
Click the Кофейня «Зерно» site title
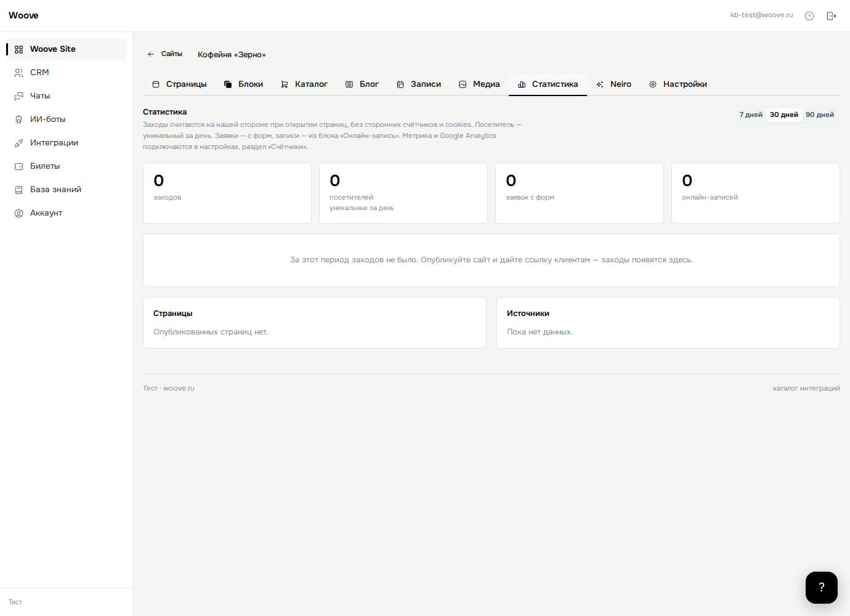(232, 55)
